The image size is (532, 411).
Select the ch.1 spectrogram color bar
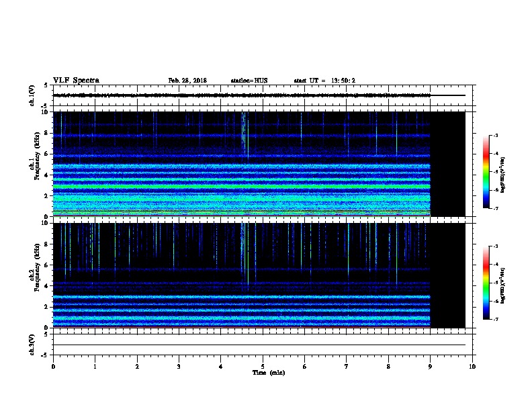click(x=486, y=172)
